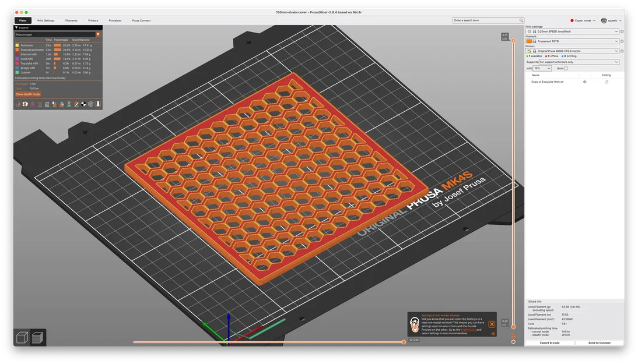Open Supports enforcers only dropdown
Image resolution: width=638 pixels, height=364 pixels.
[579, 62]
